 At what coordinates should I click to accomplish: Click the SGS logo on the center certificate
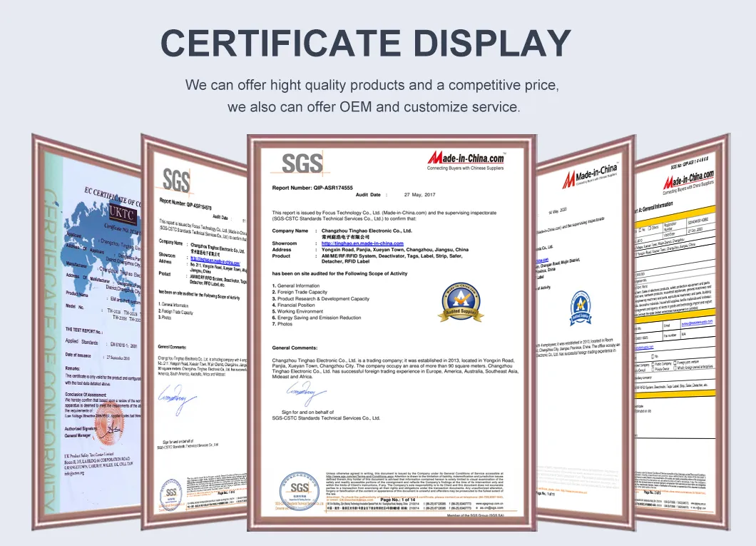click(x=301, y=163)
